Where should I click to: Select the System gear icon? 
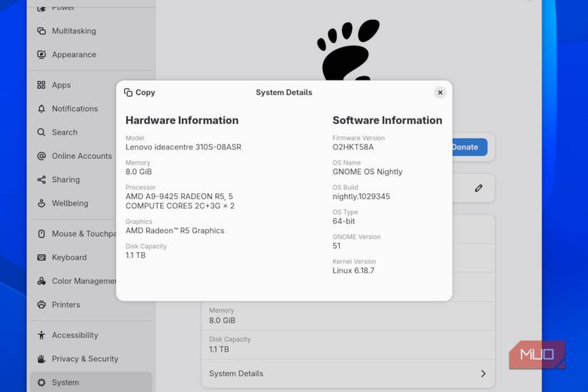pyautogui.click(x=41, y=382)
